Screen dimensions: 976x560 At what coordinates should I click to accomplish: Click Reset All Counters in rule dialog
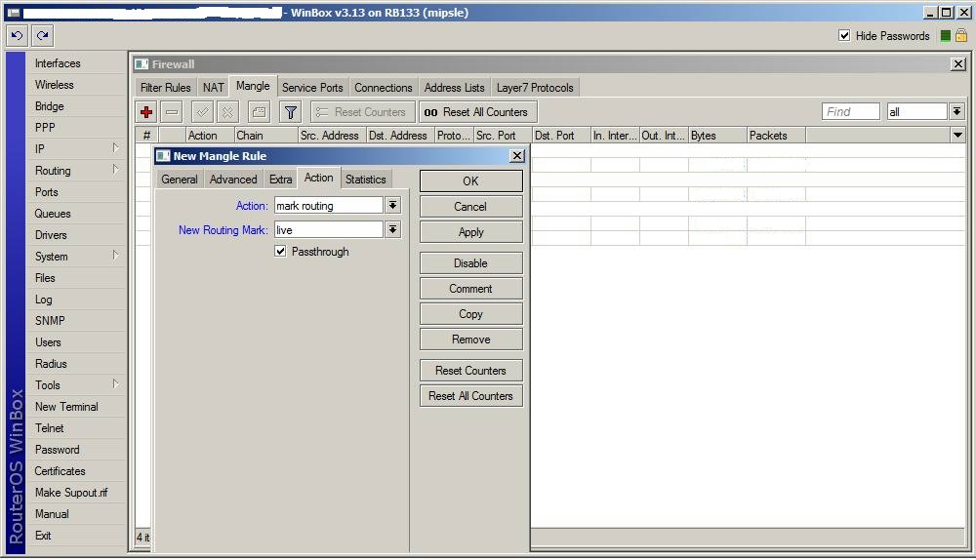tap(471, 396)
